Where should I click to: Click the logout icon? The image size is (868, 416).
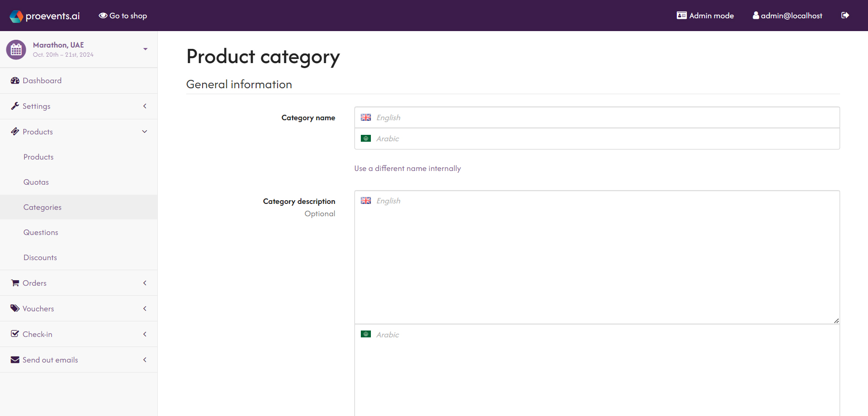[845, 15]
